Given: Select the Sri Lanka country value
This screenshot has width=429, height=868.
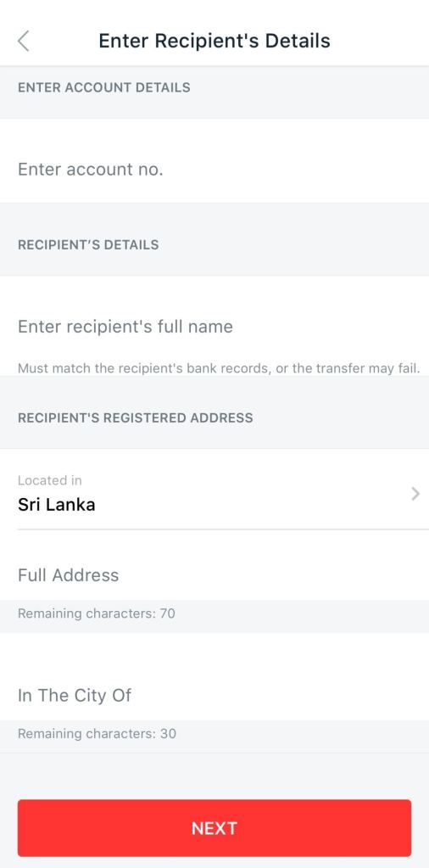Looking at the screenshot, I should pos(57,504).
